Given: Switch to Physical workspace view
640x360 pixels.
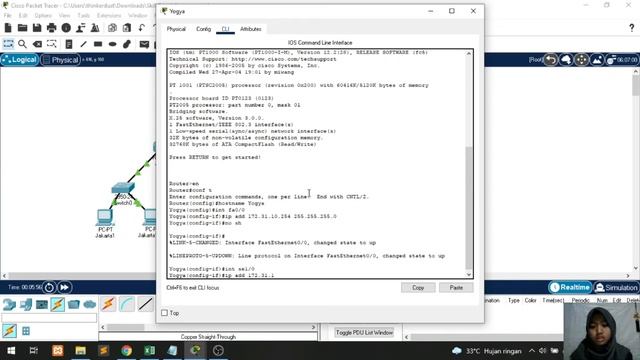Looking at the screenshot, I should tap(60, 60).
